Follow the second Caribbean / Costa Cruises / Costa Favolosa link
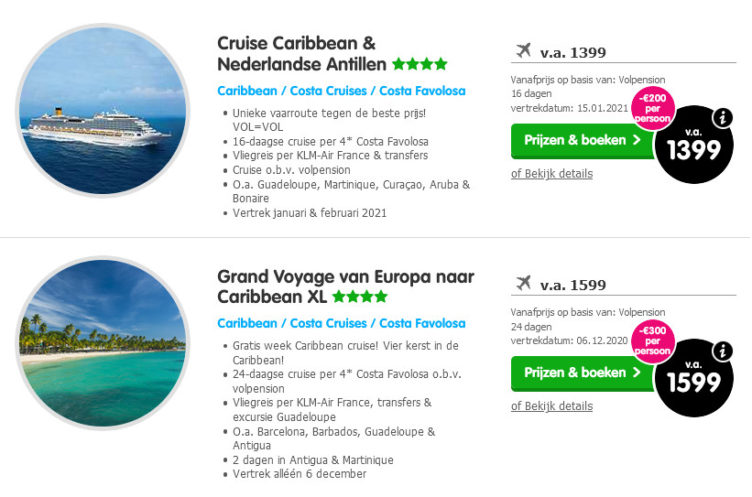The height and width of the screenshot is (497, 752). click(341, 324)
